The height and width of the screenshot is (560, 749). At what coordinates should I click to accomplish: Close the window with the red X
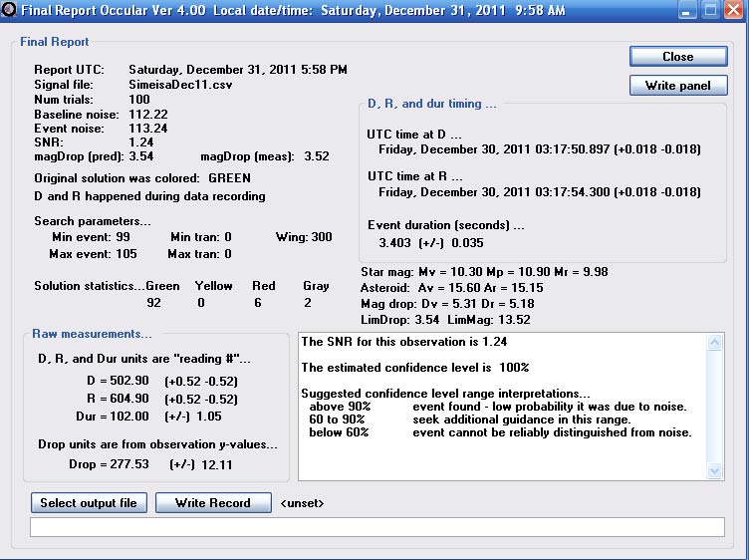[734, 10]
